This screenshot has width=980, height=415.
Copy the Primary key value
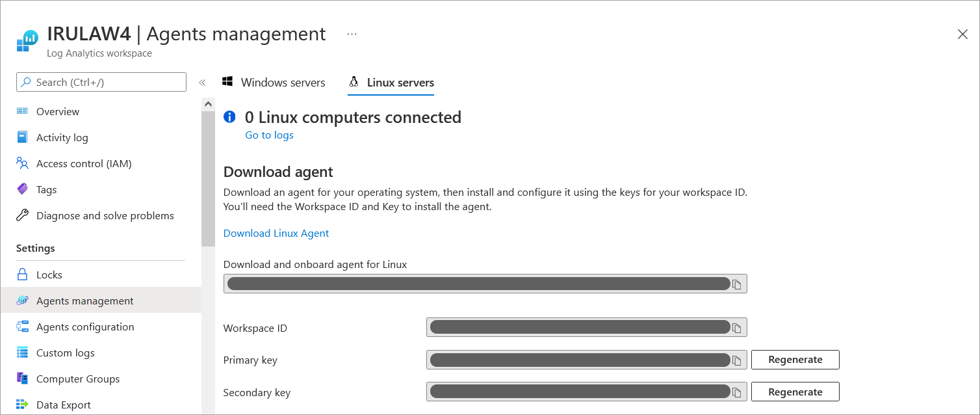point(736,360)
